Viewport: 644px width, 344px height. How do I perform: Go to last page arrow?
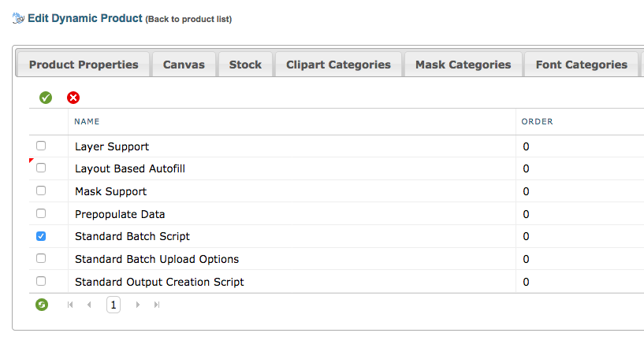[157, 305]
